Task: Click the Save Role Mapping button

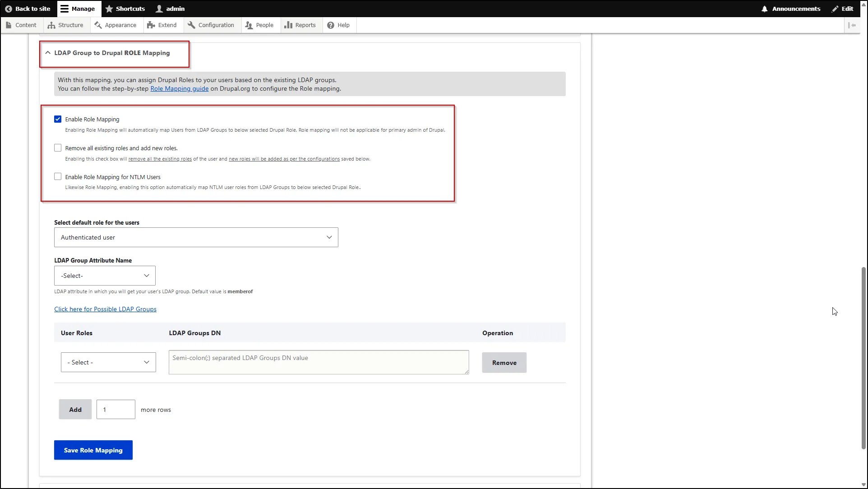Action: tap(93, 450)
